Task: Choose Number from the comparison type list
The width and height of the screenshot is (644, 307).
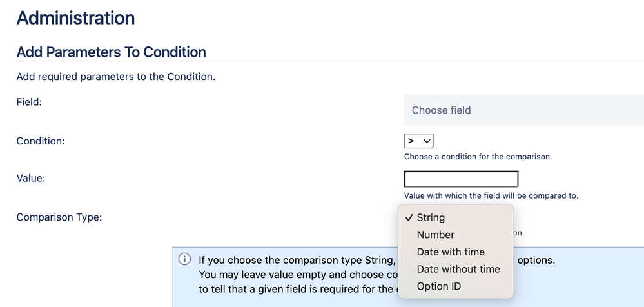Action: (436, 235)
